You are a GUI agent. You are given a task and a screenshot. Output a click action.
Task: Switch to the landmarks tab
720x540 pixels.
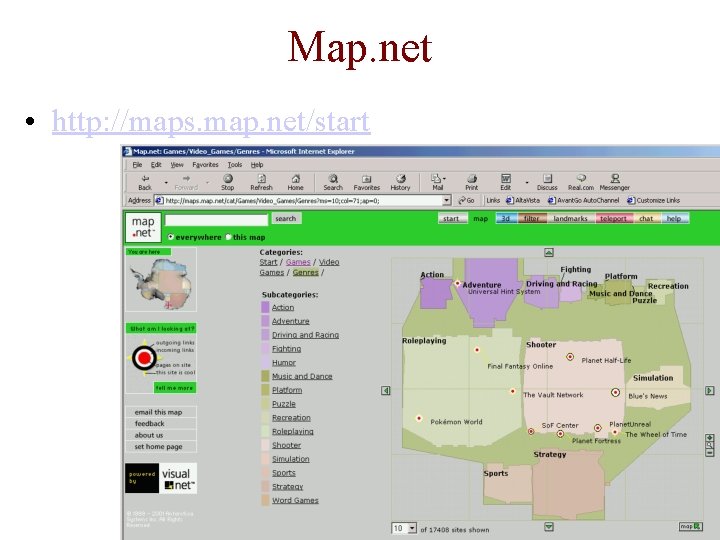coord(570,219)
